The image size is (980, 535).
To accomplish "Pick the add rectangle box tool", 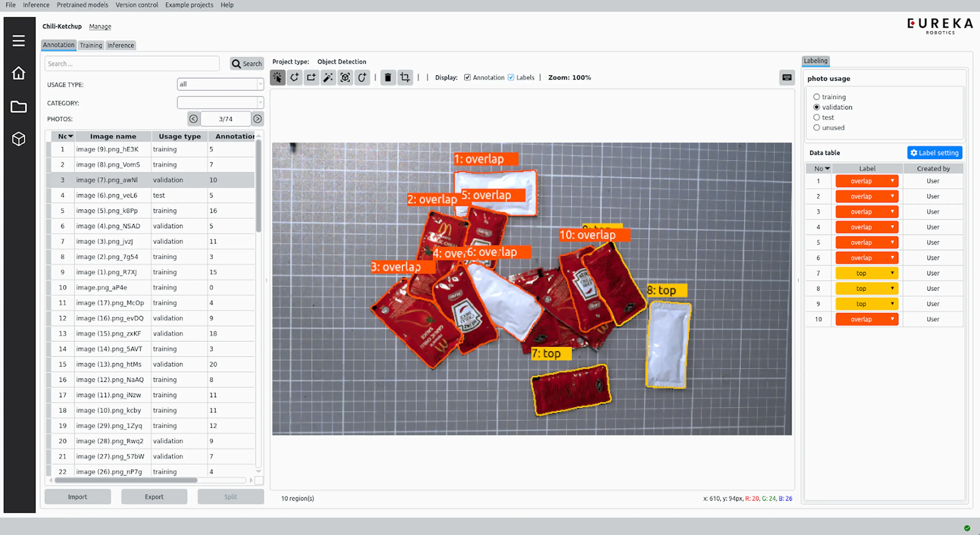I will 311,77.
